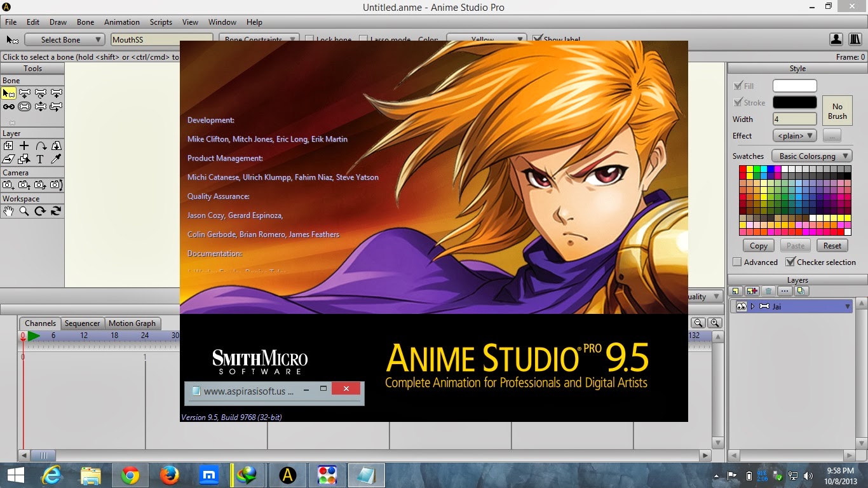Open the Select Bone dropdown
This screenshot has height=488, width=868.
click(65, 39)
